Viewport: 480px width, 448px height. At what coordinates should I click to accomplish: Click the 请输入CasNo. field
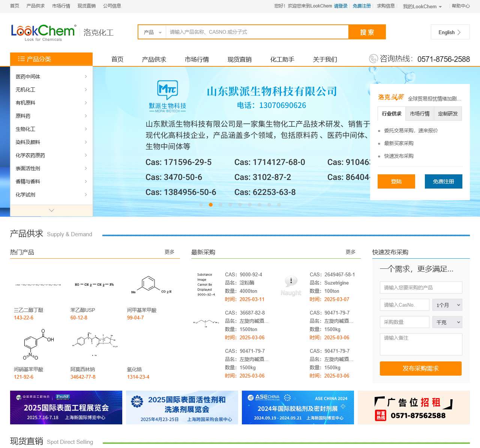(405, 305)
